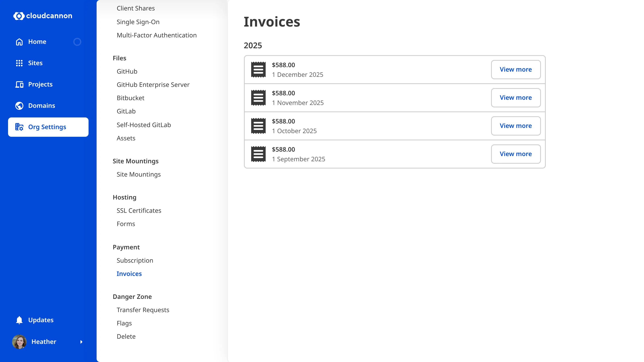This screenshot has width=644, height=362.
Task: Select the Domains globe icon
Action: 19,105
